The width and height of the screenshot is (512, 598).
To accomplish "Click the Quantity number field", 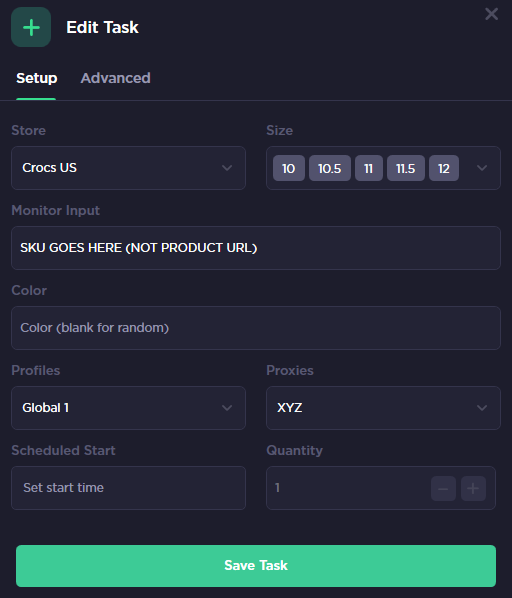I will pyautogui.click(x=347, y=488).
